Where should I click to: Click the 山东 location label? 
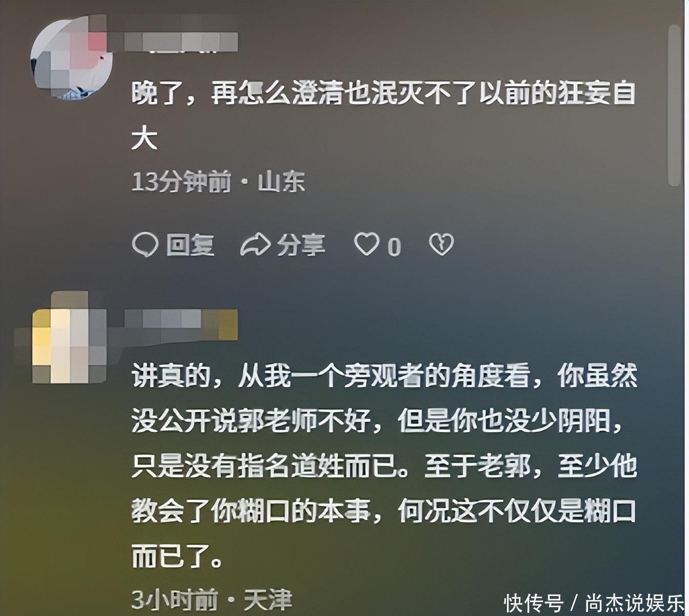point(281,182)
